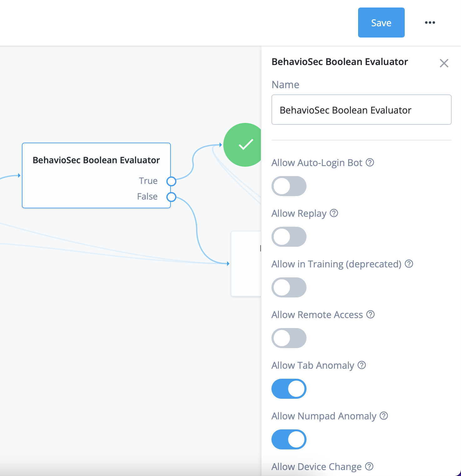
Task: Turn on the Allow Replay switch
Action: [289, 237]
